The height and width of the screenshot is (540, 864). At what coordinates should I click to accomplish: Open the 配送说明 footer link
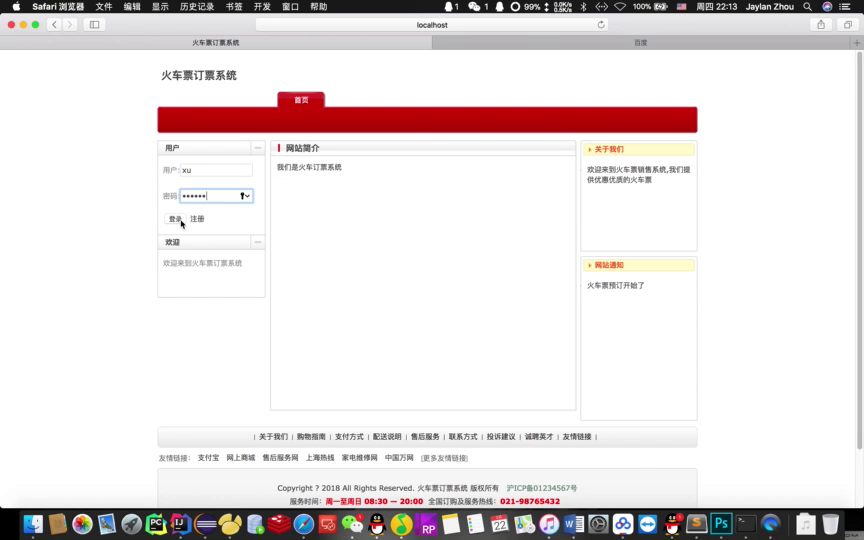click(x=387, y=436)
